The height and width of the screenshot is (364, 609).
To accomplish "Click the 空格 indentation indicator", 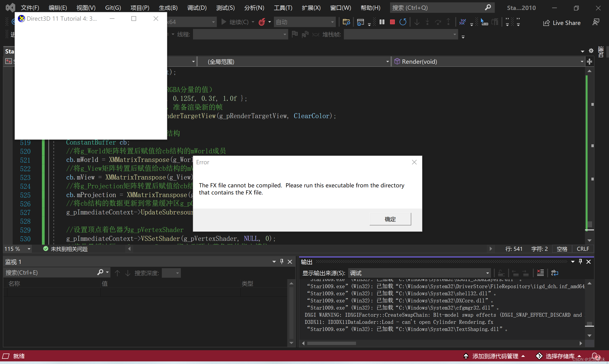I will [x=562, y=249].
